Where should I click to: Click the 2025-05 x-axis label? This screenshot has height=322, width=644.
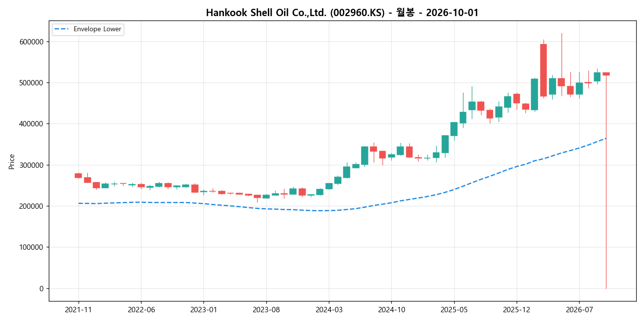[454, 310]
